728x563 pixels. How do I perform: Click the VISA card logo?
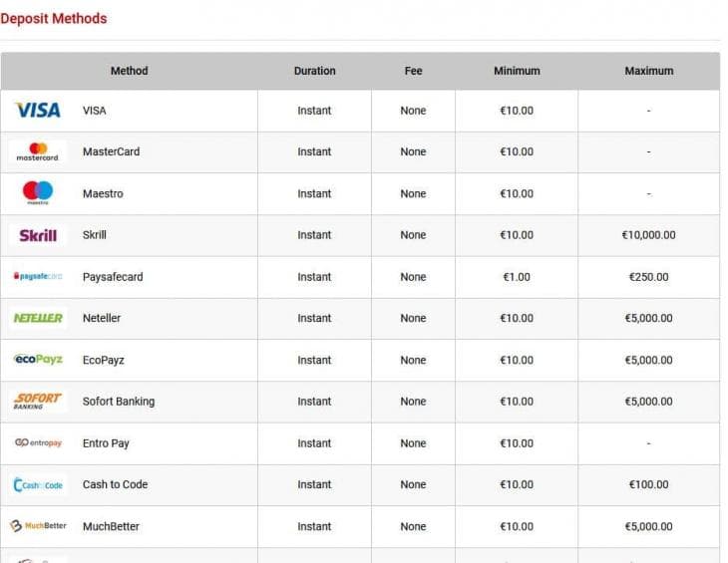tap(38, 111)
